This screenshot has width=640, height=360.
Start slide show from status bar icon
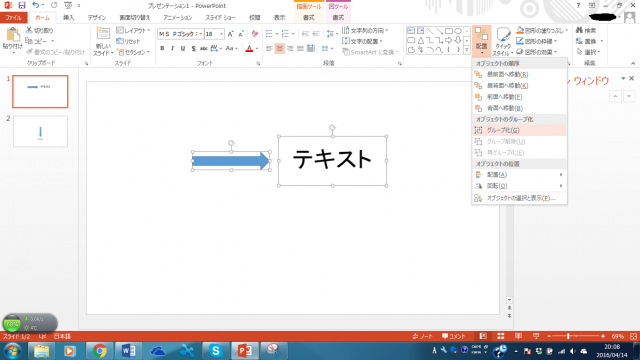[x=536, y=336]
